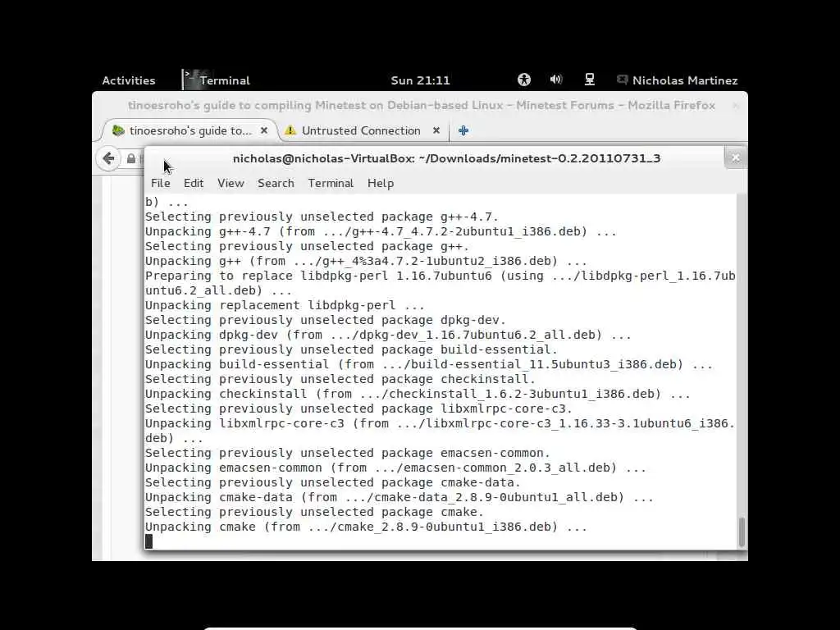Open the volume speaker icon

(x=556, y=80)
